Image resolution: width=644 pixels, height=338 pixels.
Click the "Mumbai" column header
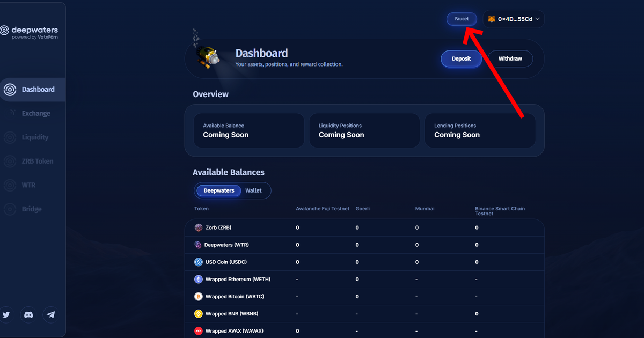tap(425, 209)
